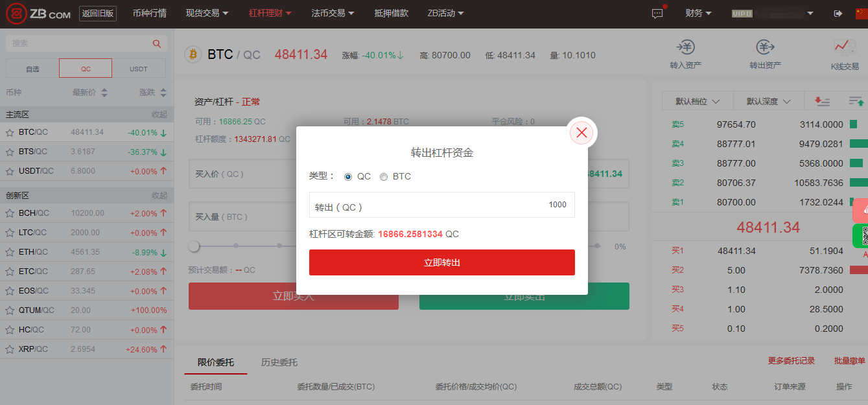The width and height of the screenshot is (868, 405).
Task: Click the ZB.com logo icon
Action: coord(16,13)
